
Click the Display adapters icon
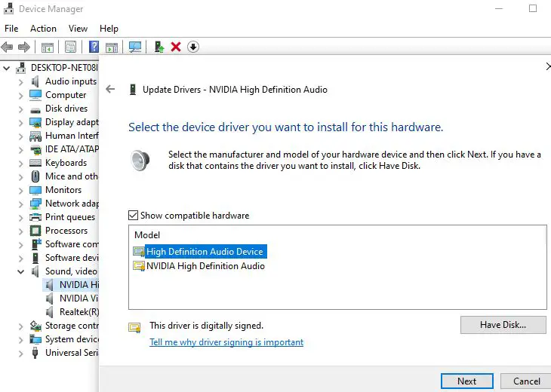tap(35, 122)
